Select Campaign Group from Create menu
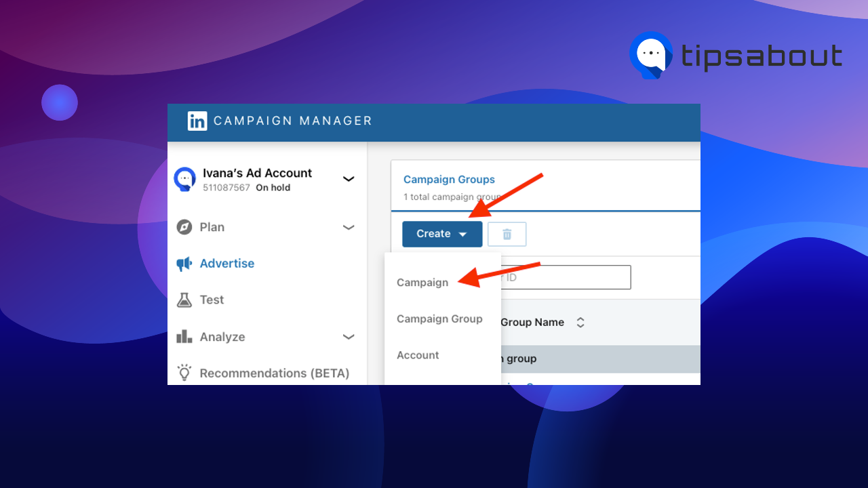This screenshot has height=488, width=868. coord(439,319)
